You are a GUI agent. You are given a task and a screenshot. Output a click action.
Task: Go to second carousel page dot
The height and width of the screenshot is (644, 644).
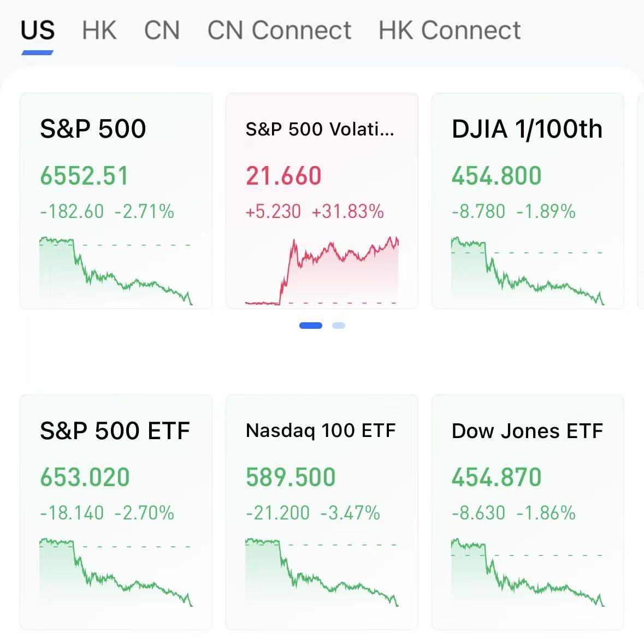point(339,326)
